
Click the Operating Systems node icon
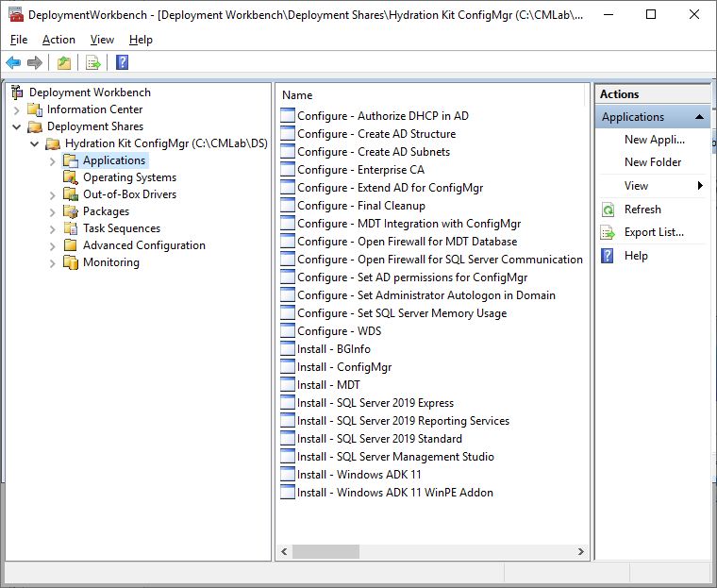click(71, 177)
